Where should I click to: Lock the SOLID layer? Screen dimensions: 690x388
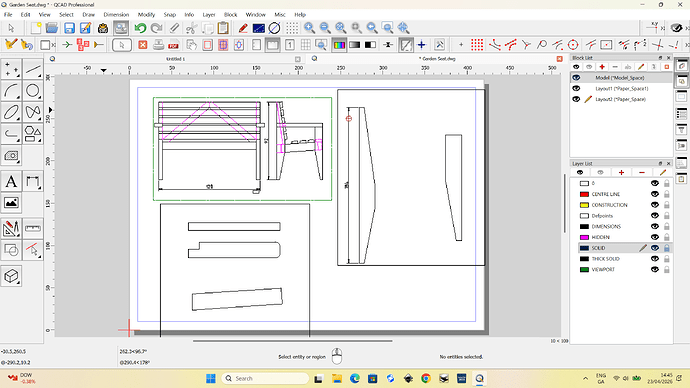pyautogui.click(x=667, y=248)
